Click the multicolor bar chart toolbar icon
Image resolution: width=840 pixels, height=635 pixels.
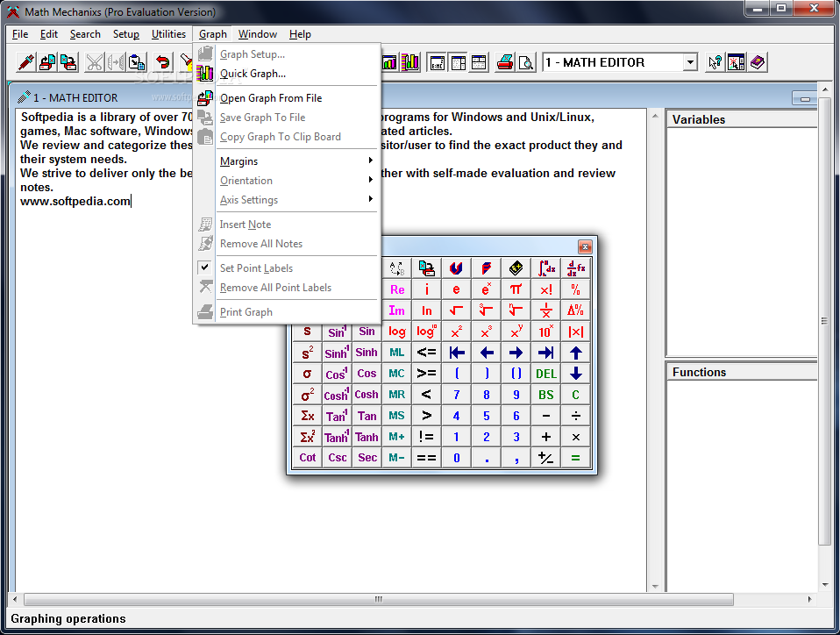click(411, 62)
